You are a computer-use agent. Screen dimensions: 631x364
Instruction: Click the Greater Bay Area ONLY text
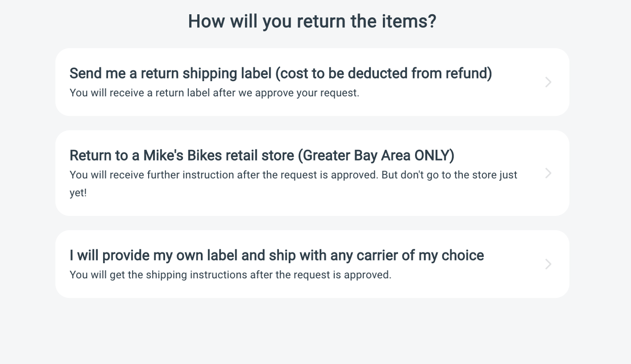click(x=379, y=155)
